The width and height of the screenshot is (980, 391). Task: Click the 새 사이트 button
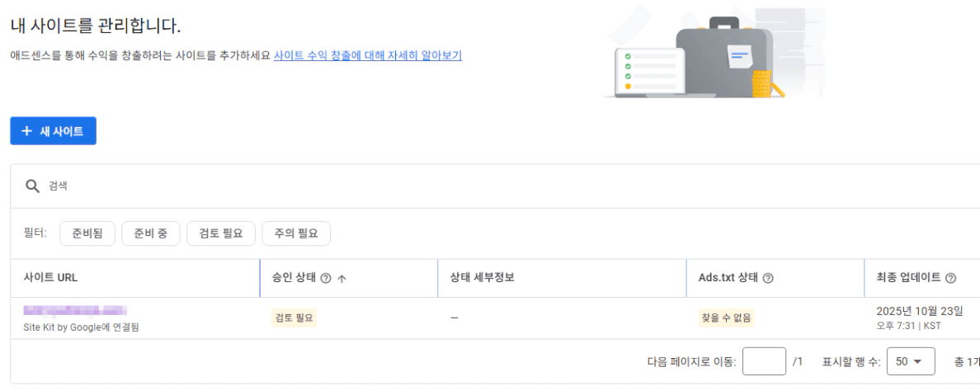pyautogui.click(x=53, y=131)
